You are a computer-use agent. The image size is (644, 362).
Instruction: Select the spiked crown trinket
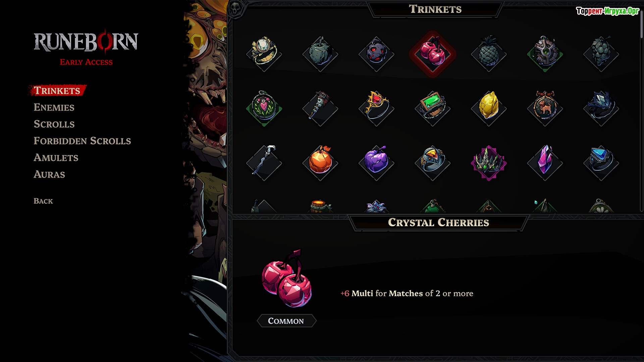[489, 163]
